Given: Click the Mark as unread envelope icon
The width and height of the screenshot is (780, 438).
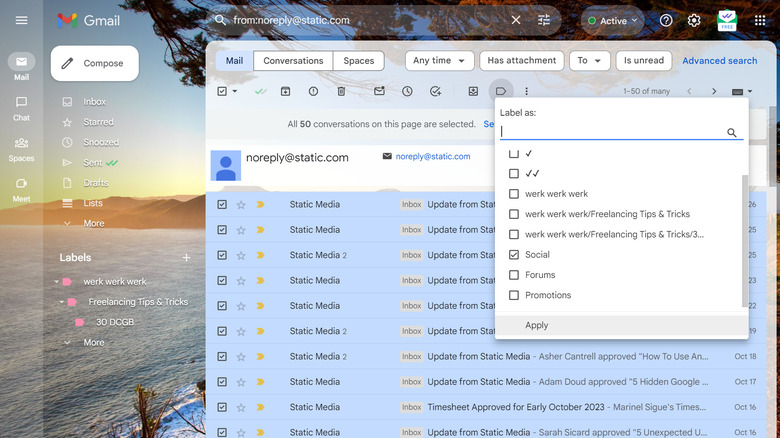Looking at the screenshot, I should 379,91.
